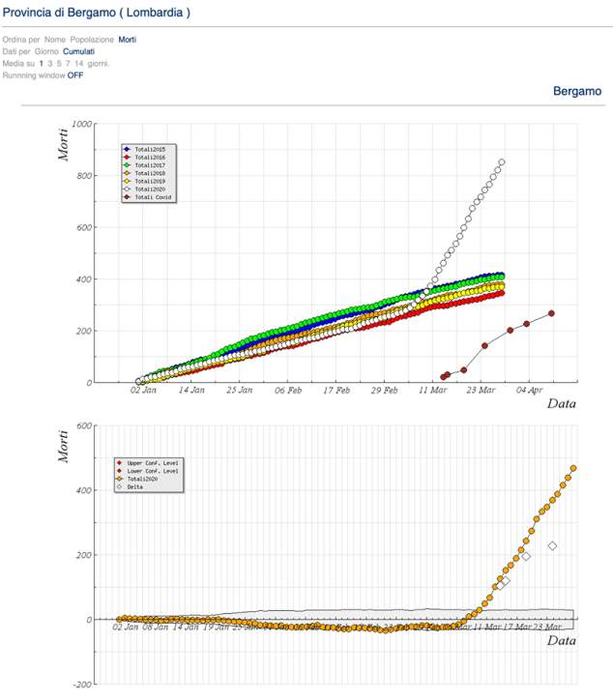Set moving average to 1 day
This screenshot has width=613, height=700.
pos(42,63)
